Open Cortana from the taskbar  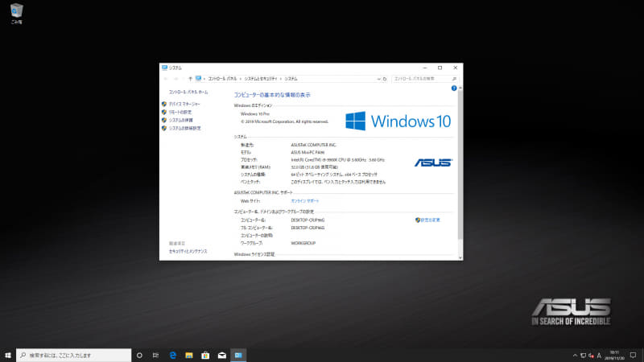(139, 356)
